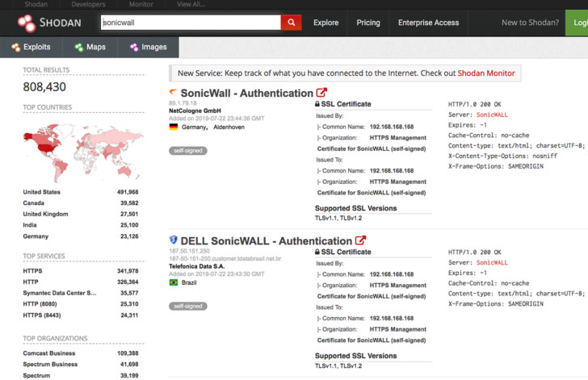Open the Developers link in top bar
Screen dimensions: 588x380
point(89,5)
